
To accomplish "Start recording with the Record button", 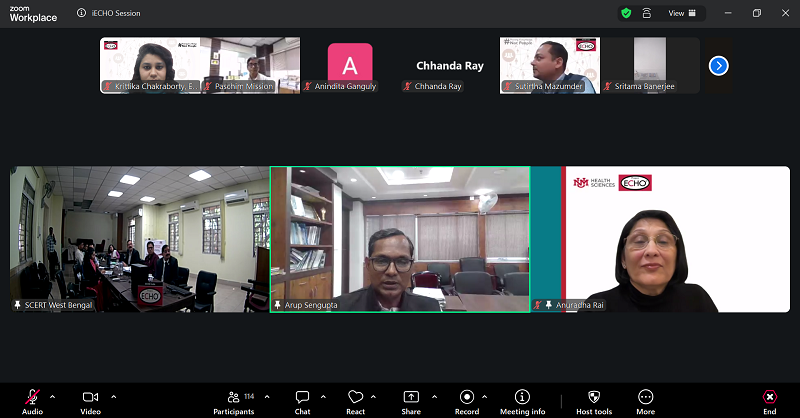I will click(467, 402).
